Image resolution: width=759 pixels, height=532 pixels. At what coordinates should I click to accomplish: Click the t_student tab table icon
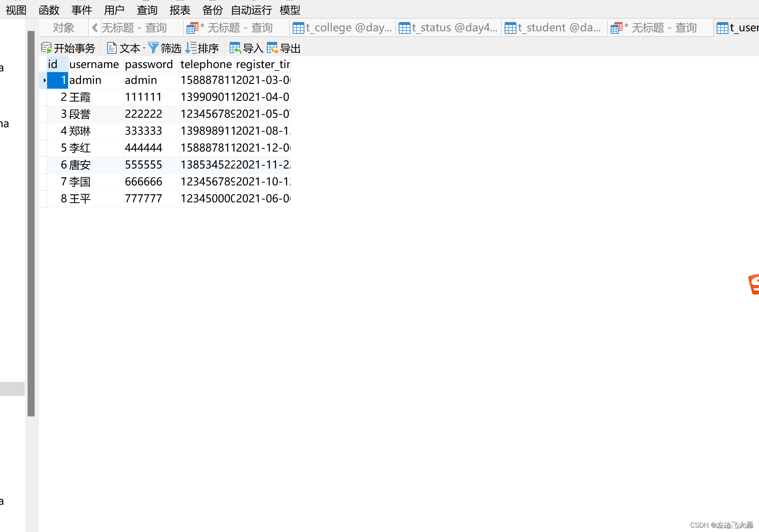point(511,28)
